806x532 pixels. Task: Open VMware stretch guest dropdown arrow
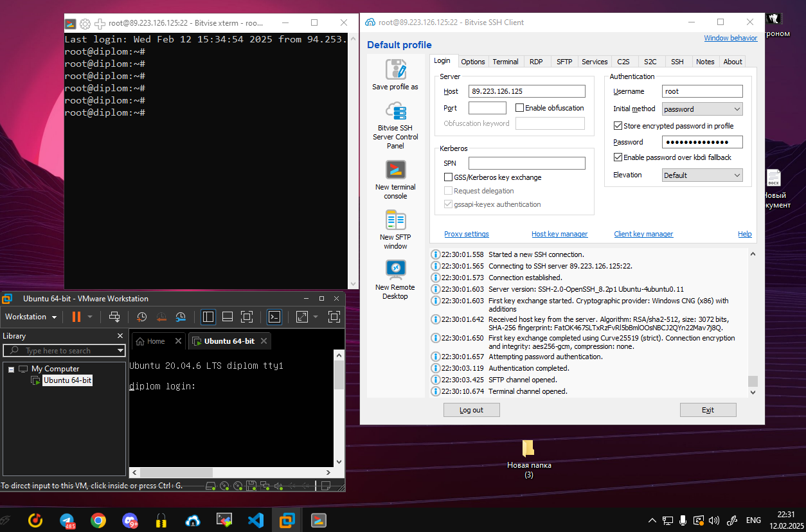316,317
